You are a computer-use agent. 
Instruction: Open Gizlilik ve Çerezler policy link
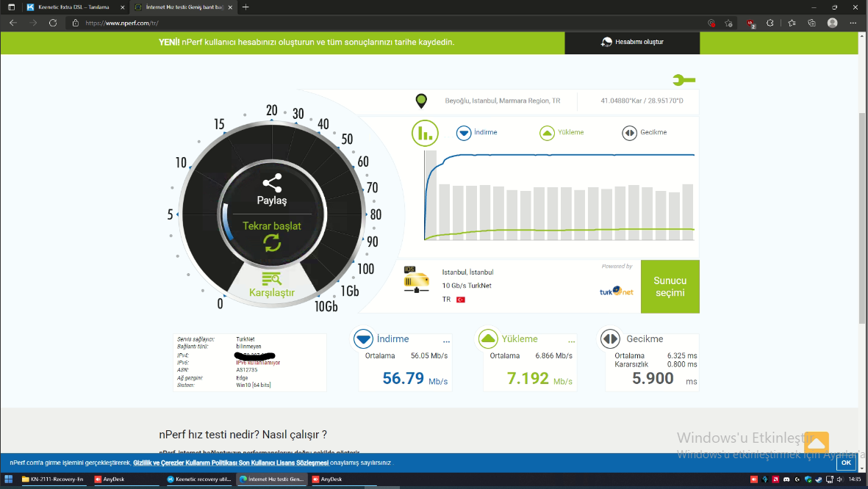coord(231,463)
